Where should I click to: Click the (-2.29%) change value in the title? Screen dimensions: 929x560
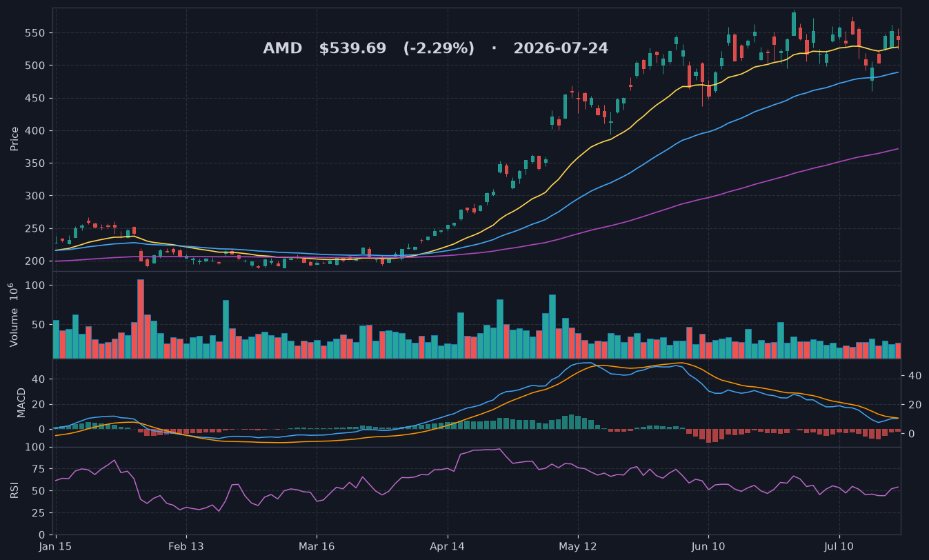pos(439,49)
